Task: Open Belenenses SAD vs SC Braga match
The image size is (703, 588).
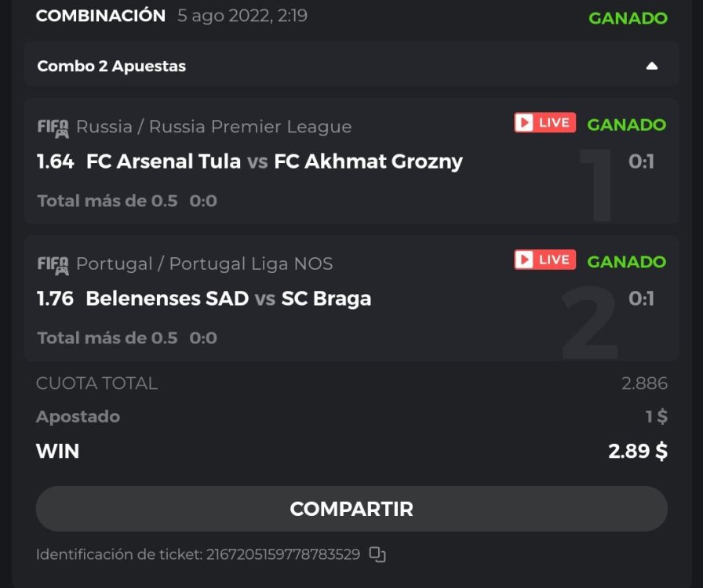Action: click(x=228, y=299)
